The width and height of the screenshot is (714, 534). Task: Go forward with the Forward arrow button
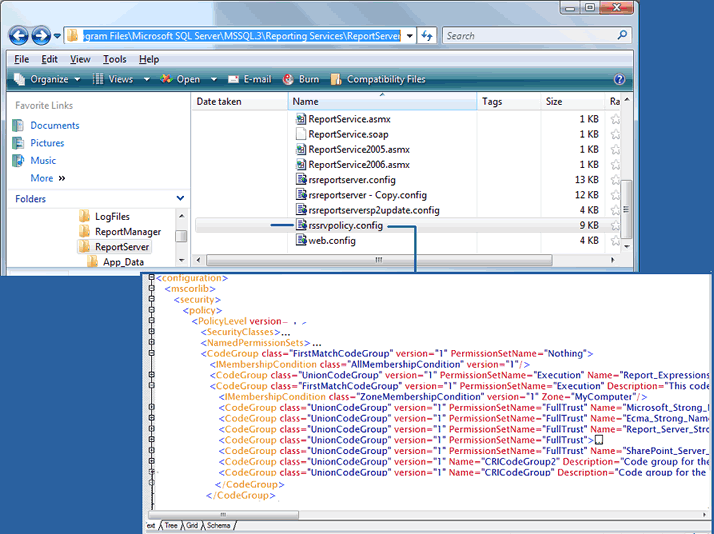point(41,35)
